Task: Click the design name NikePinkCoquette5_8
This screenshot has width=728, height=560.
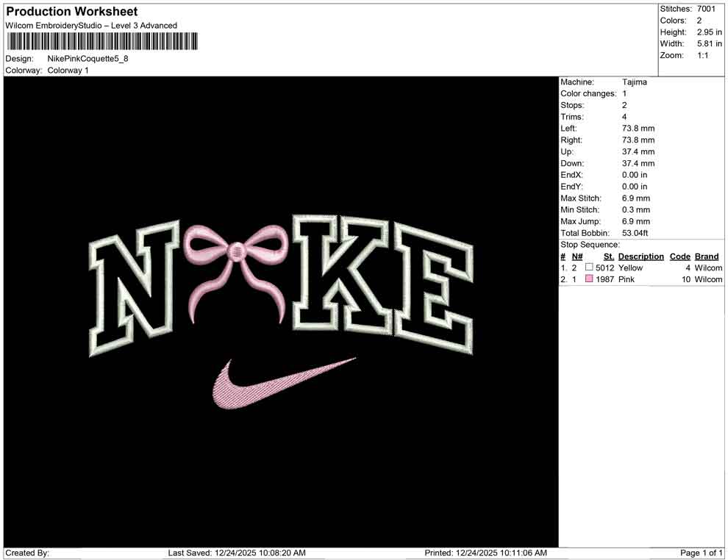Action: tap(86, 59)
